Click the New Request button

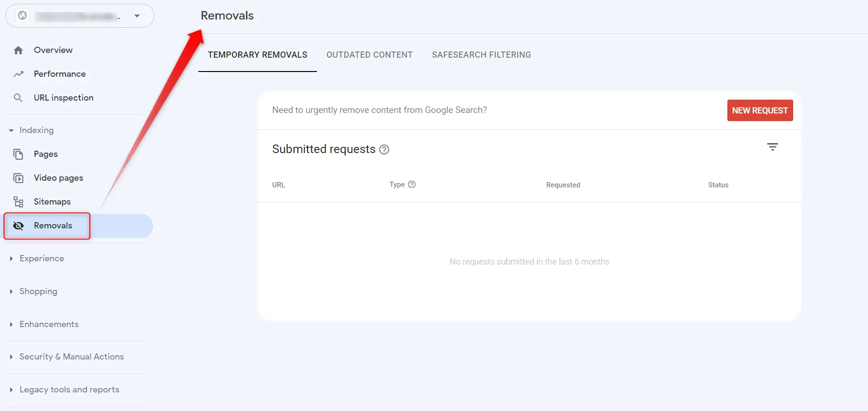[760, 111]
